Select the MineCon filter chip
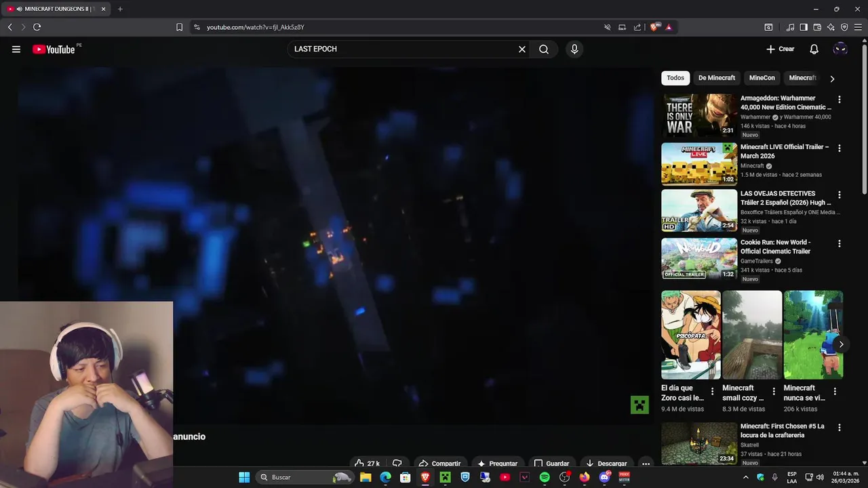Image resolution: width=868 pixels, height=488 pixels. pos(762,78)
